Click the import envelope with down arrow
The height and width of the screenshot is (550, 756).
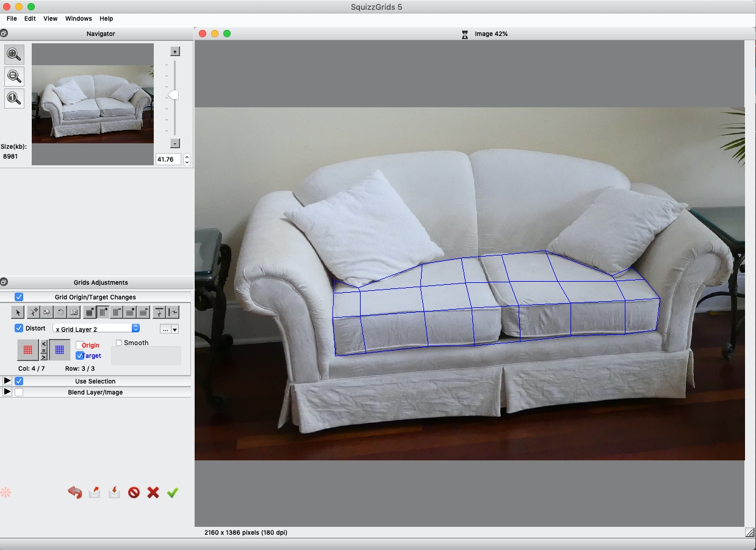click(114, 492)
